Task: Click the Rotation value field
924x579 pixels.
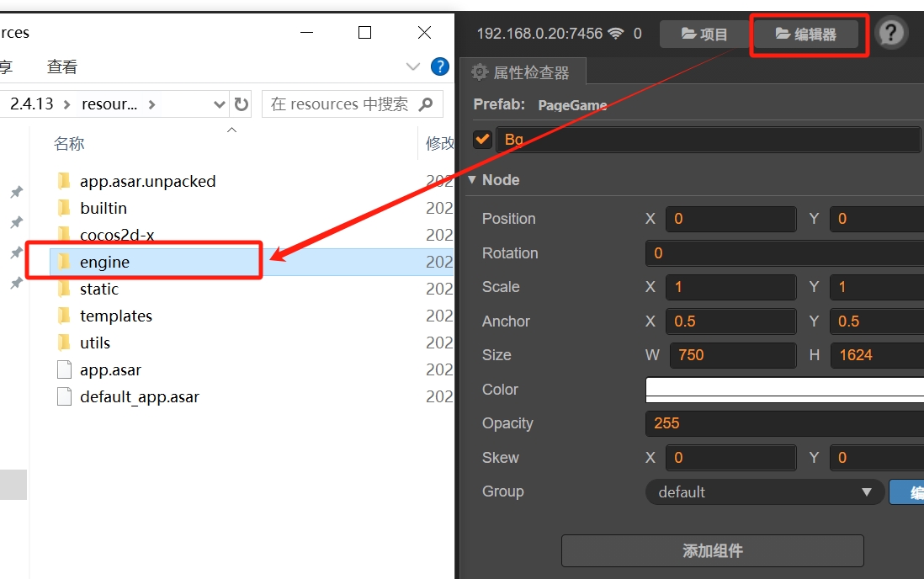Action: coord(785,253)
